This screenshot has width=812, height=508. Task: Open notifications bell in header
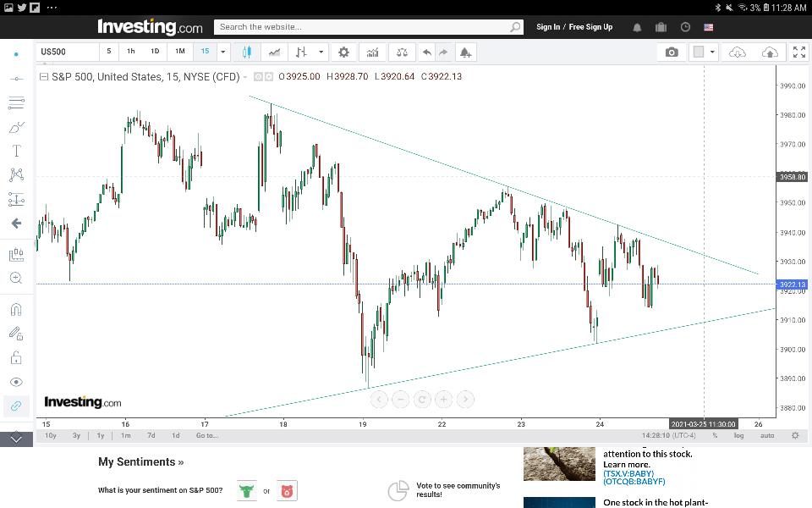pos(637,27)
